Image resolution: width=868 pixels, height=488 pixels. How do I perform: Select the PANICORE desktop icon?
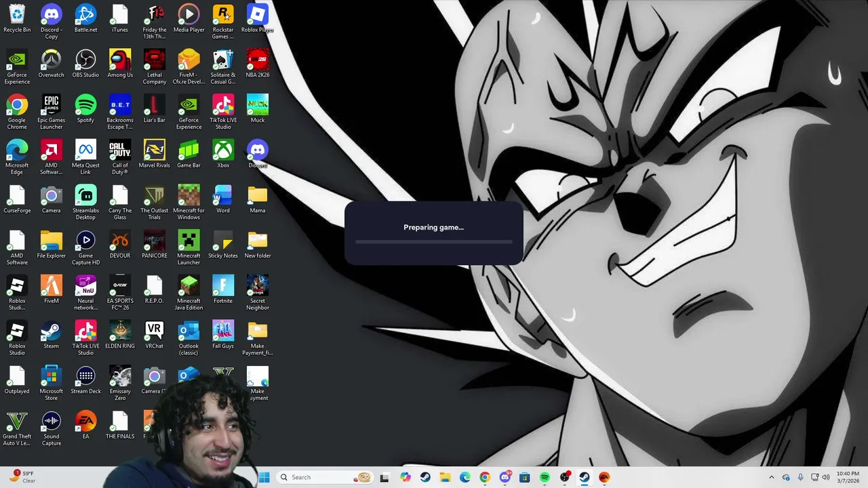[155, 245]
